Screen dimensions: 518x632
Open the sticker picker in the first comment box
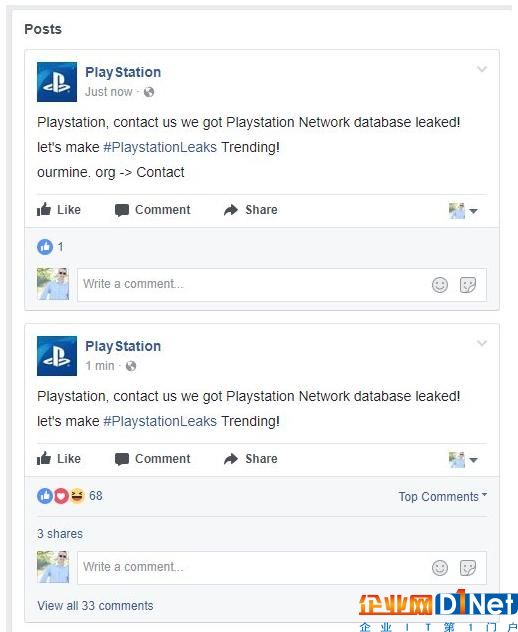tap(468, 285)
